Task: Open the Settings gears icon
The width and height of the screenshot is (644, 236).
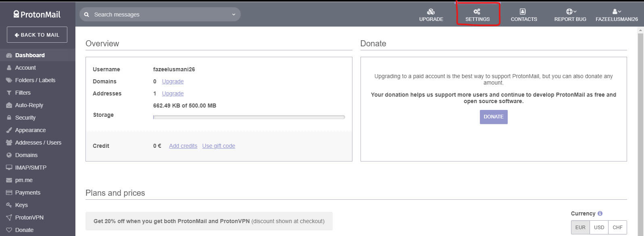Action: tap(477, 11)
